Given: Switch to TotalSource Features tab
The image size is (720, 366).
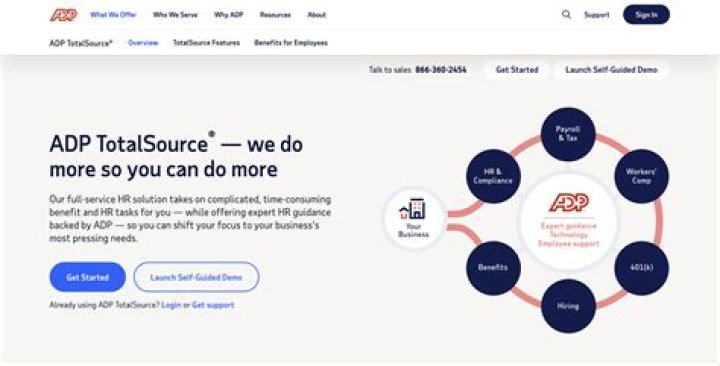Looking at the screenshot, I should click(x=206, y=43).
